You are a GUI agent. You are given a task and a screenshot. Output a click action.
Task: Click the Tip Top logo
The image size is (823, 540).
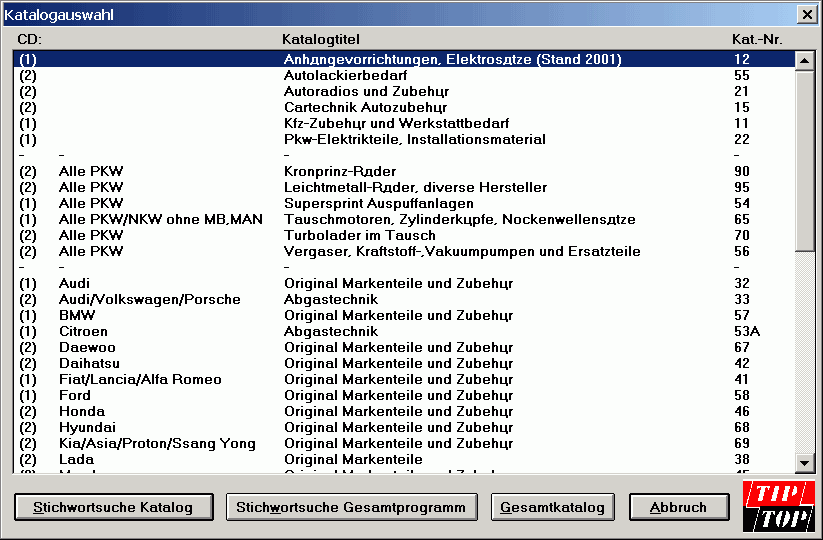779,506
